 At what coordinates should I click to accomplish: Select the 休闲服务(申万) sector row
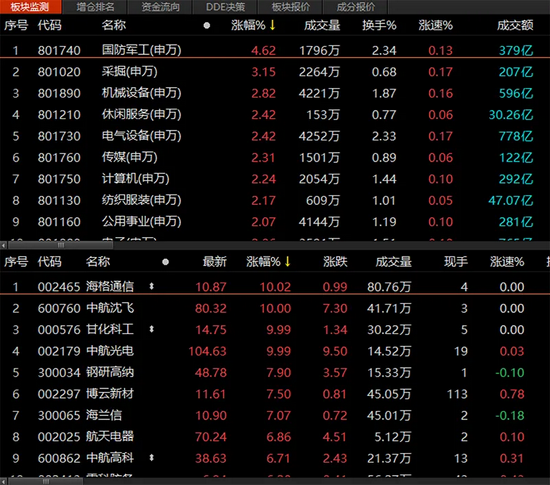pos(275,115)
